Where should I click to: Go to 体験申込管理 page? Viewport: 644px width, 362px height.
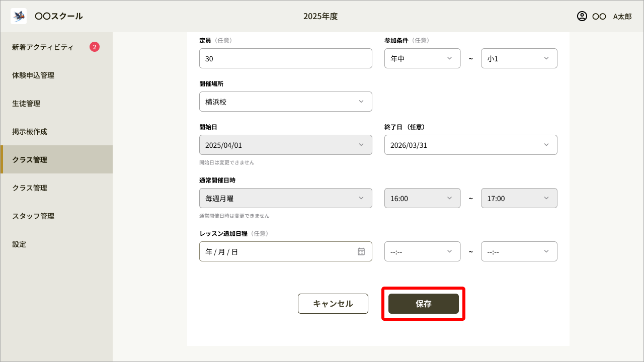coord(33,75)
